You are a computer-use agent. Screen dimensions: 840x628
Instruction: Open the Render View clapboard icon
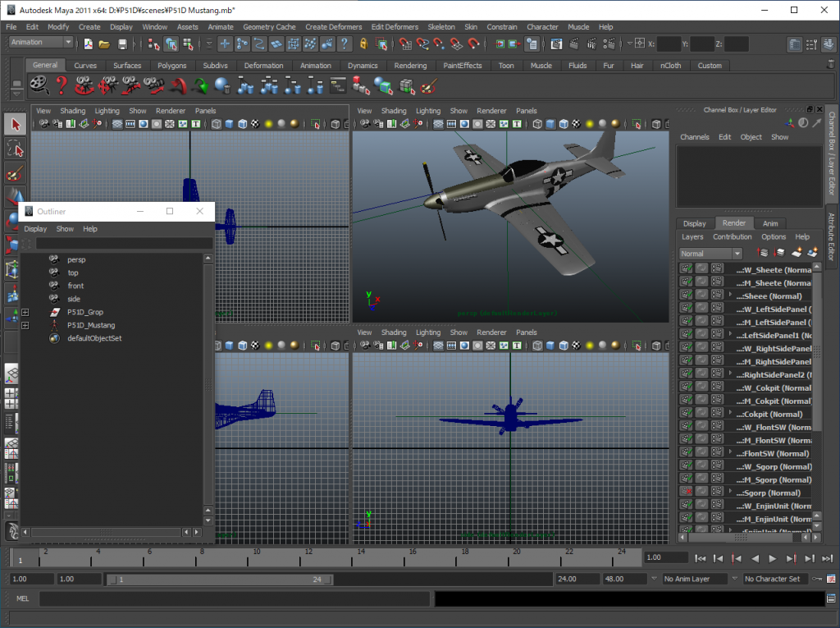click(x=556, y=44)
